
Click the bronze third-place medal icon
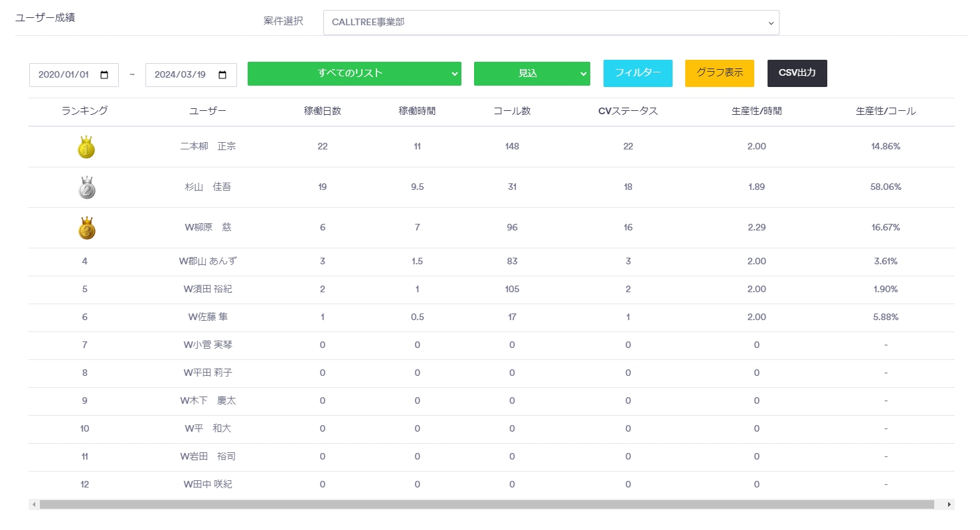pyautogui.click(x=86, y=228)
